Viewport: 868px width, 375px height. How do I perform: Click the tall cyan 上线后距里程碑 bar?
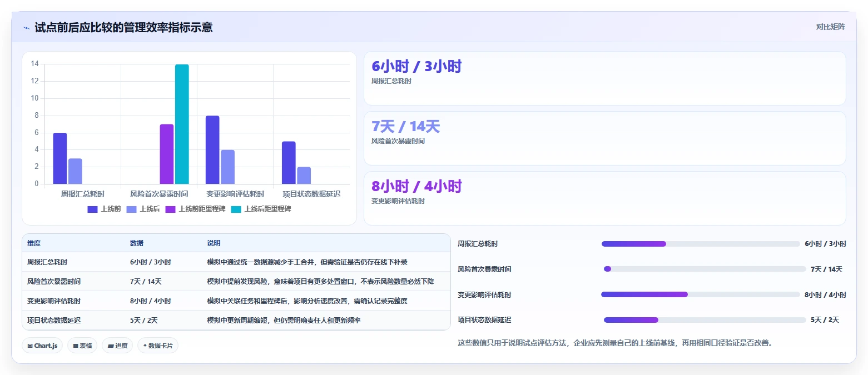point(182,124)
